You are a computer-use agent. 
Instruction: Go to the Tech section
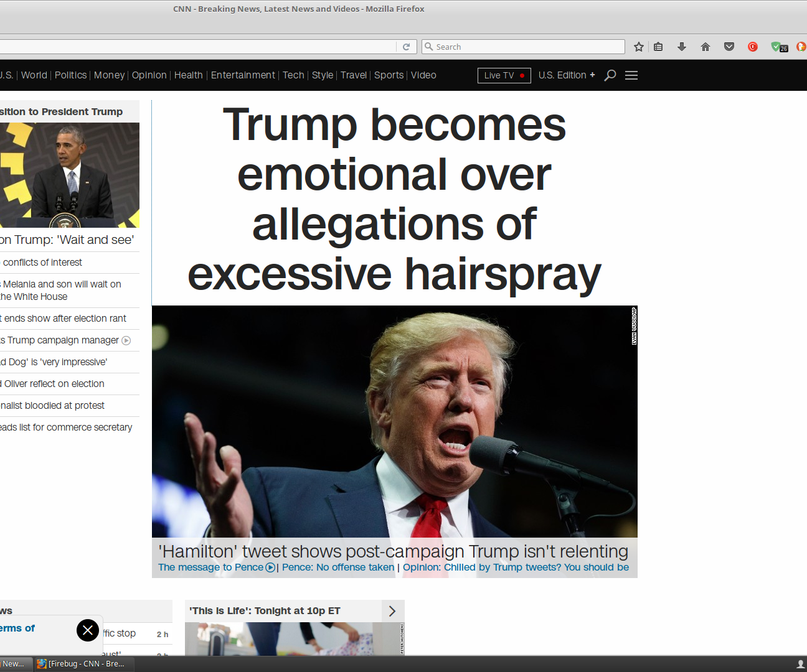tap(293, 75)
